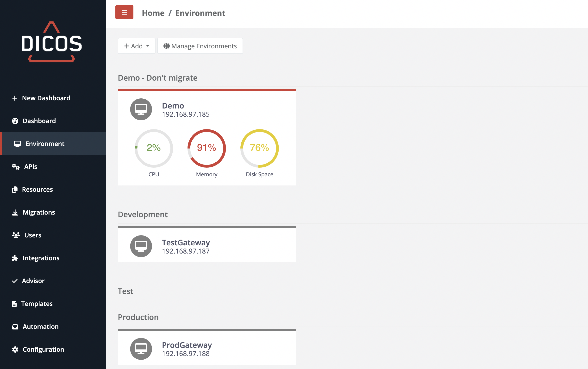Click the Templates document icon
Viewport: 588px width, 369px height.
(x=14, y=304)
